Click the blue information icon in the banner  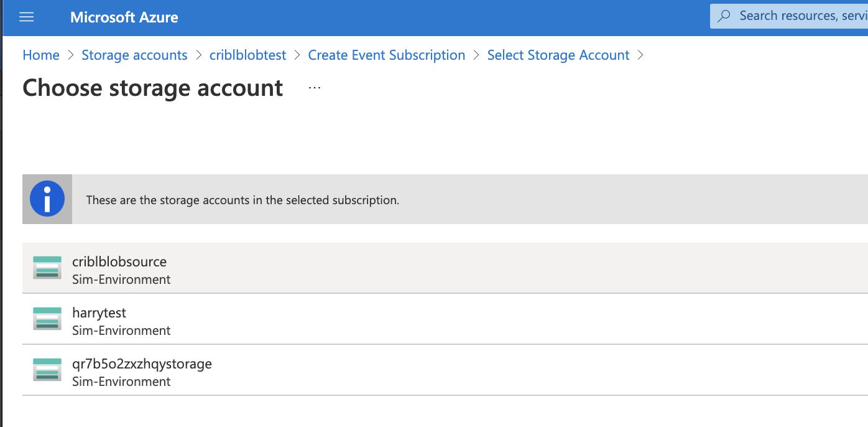pyautogui.click(x=47, y=199)
